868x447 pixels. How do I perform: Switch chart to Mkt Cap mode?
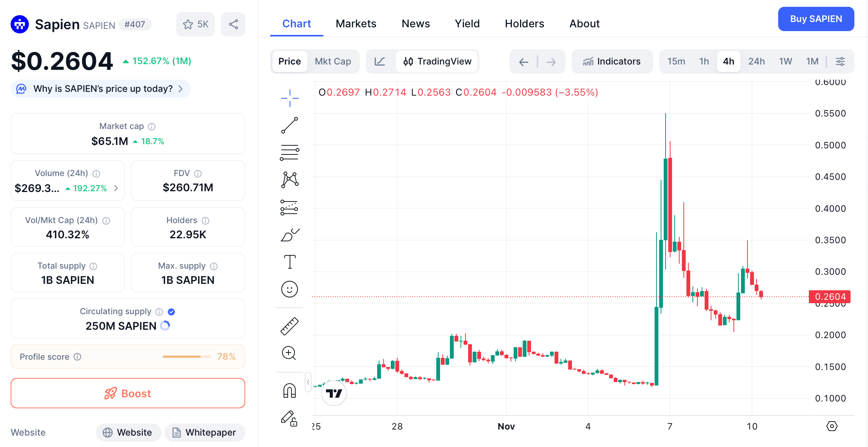(333, 61)
